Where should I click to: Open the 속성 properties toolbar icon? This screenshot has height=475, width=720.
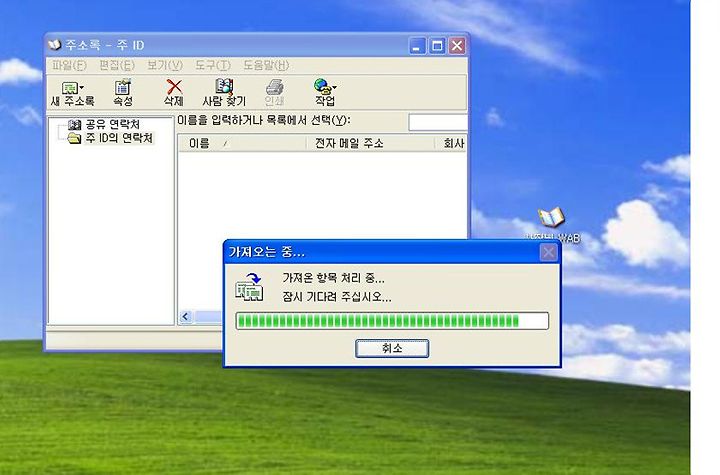(123, 87)
